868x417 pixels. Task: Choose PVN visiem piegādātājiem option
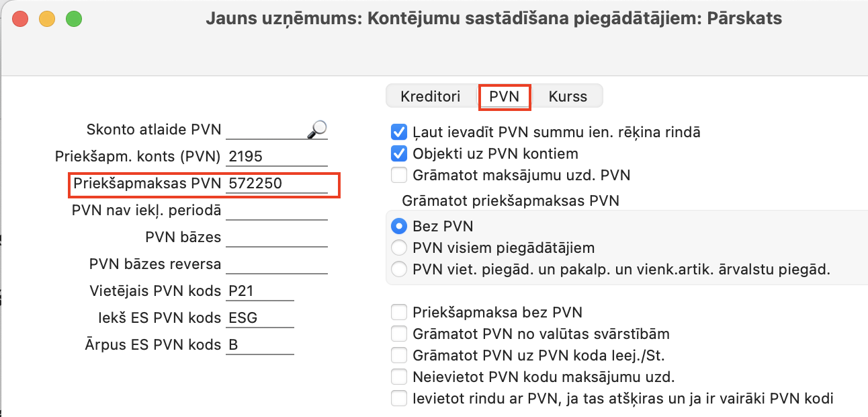(400, 248)
